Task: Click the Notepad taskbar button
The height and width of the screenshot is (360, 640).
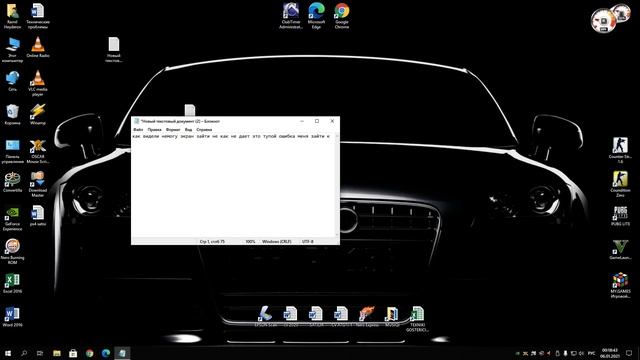Action: point(122,353)
